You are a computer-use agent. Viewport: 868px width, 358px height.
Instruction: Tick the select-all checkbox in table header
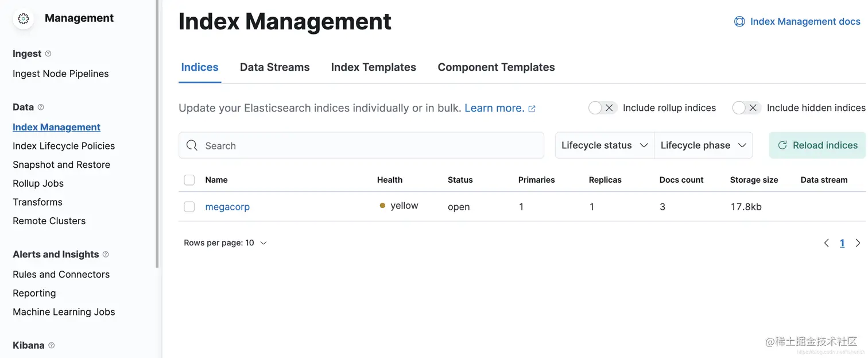click(189, 180)
